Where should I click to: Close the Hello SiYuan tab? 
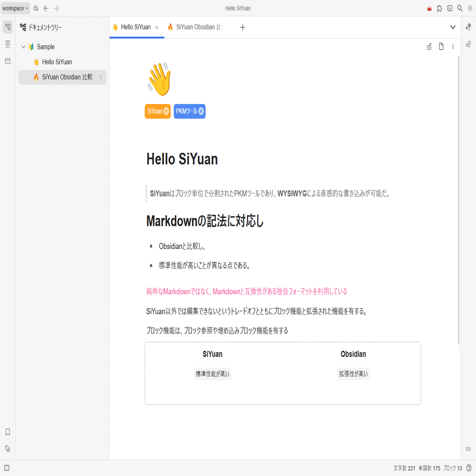point(157,27)
